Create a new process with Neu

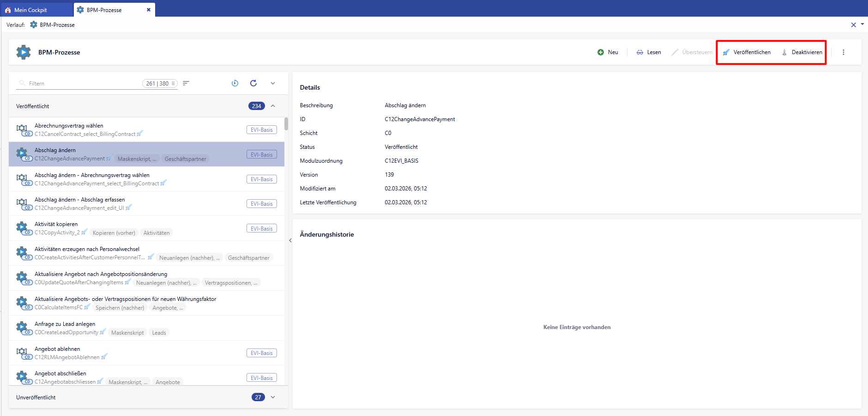coord(608,52)
